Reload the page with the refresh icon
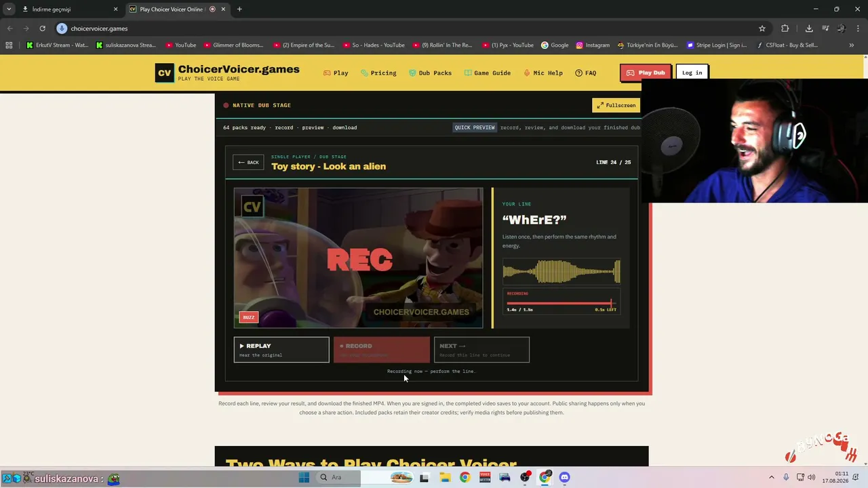Viewport: 868px width, 488px height. coord(42,28)
